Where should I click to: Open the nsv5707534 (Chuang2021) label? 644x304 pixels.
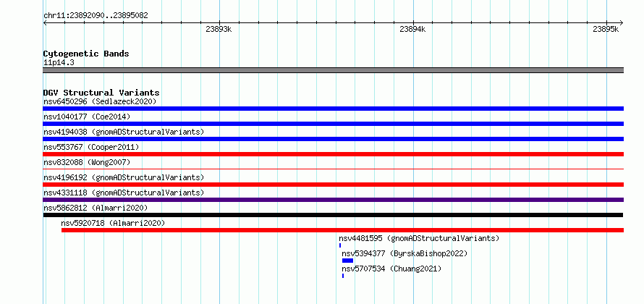coord(391,269)
